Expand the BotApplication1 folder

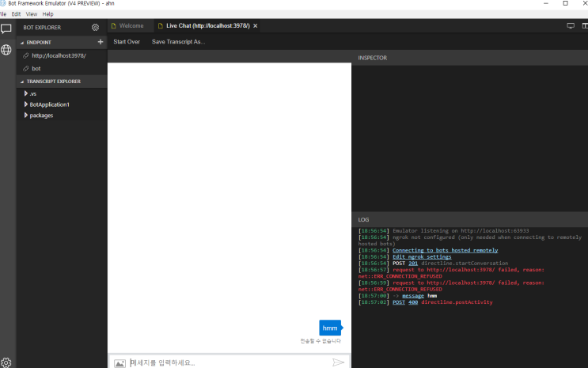pos(25,104)
